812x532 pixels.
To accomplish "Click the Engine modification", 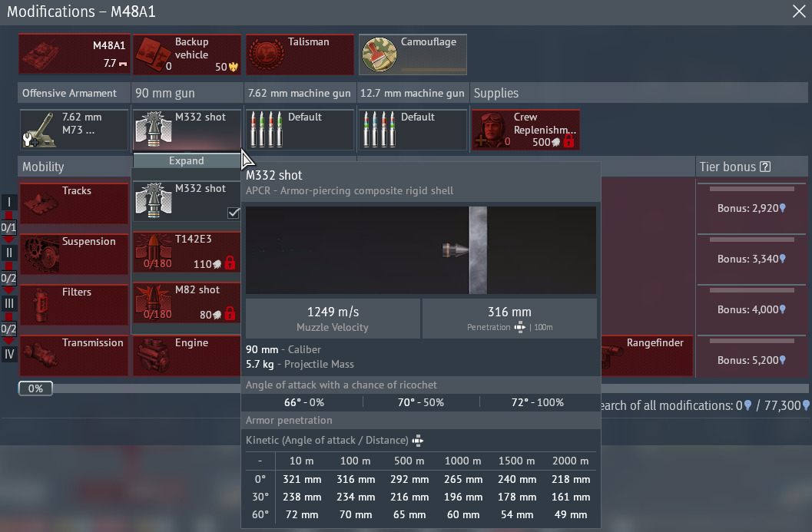I will click(x=187, y=355).
